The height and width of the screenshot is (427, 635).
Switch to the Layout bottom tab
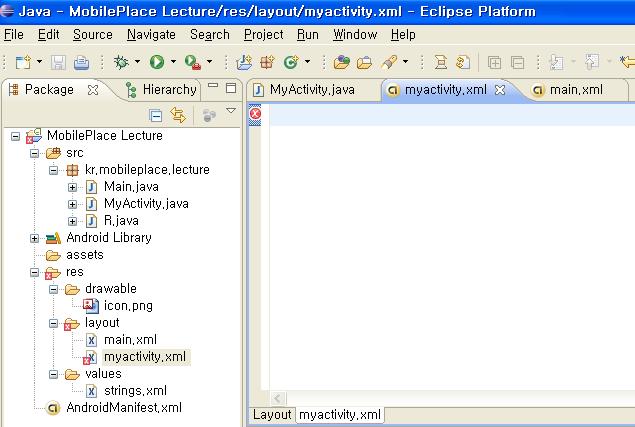coord(272,415)
